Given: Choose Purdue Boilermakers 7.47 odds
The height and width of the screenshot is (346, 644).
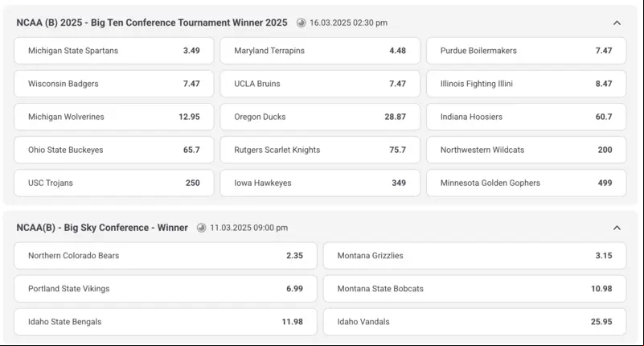Looking at the screenshot, I should click(526, 51).
